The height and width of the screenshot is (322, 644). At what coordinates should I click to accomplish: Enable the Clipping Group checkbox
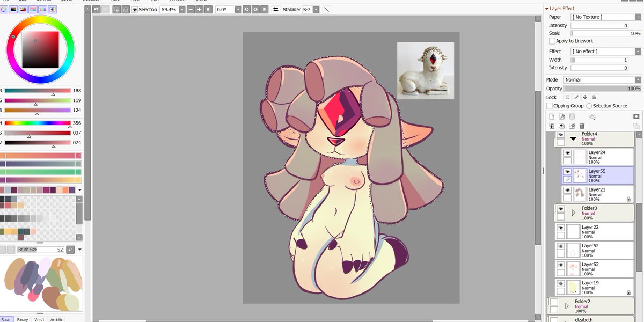point(549,106)
